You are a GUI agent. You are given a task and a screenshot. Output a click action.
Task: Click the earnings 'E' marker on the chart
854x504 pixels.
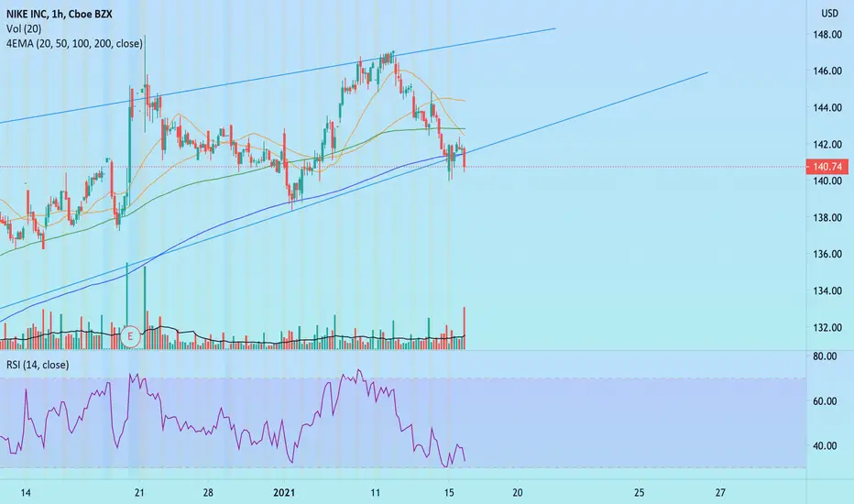[x=129, y=336]
